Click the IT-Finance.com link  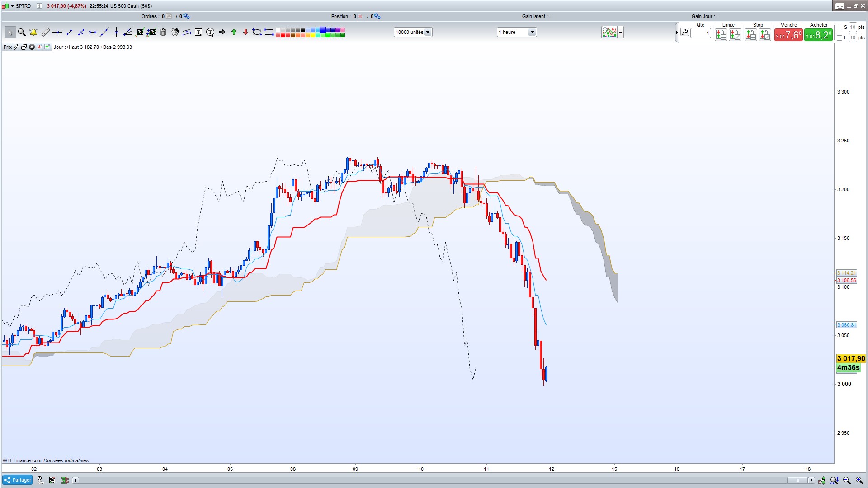point(24,460)
